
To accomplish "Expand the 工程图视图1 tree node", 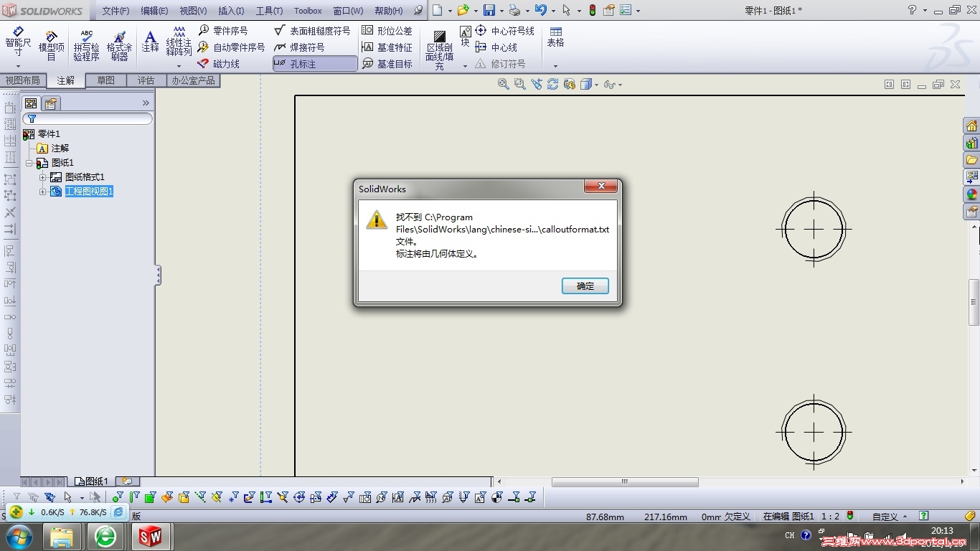I will pyautogui.click(x=42, y=192).
